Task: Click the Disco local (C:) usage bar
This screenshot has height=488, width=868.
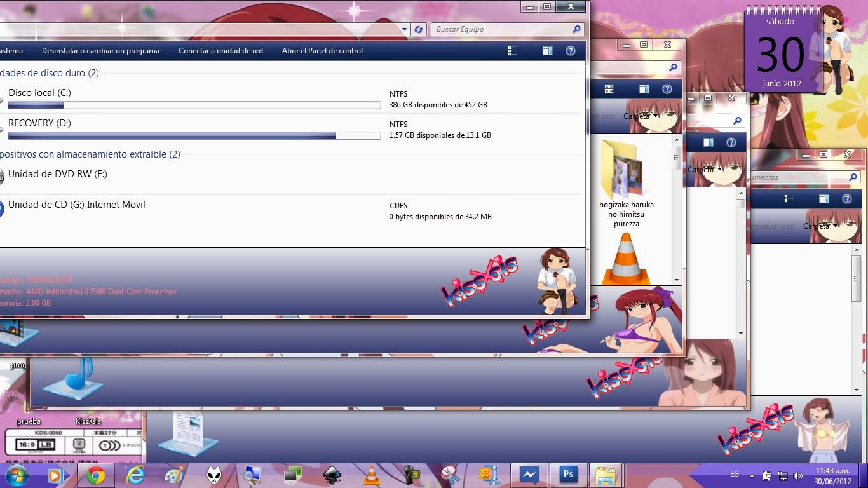Action: 194,105
